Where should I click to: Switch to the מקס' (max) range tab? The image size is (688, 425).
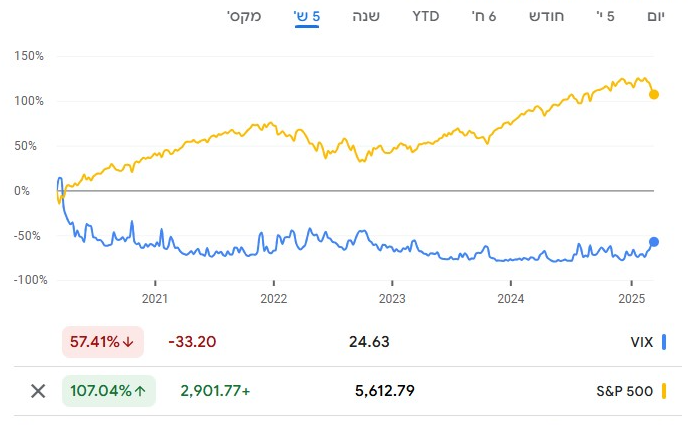pos(244,16)
